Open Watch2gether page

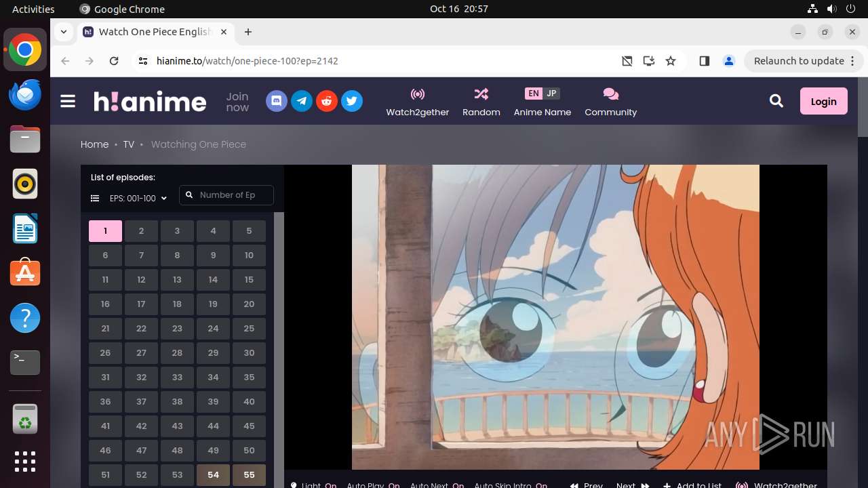(x=418, y=102)
